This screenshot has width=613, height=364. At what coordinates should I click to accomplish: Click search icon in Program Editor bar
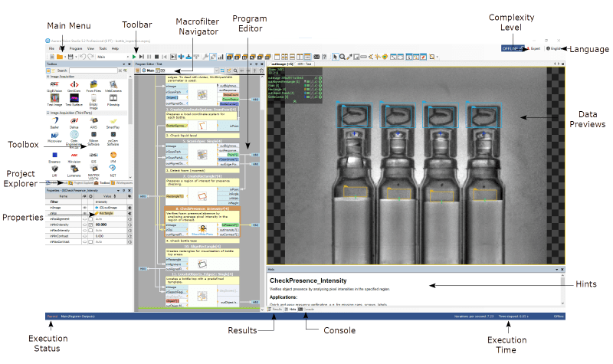[235, 71]
